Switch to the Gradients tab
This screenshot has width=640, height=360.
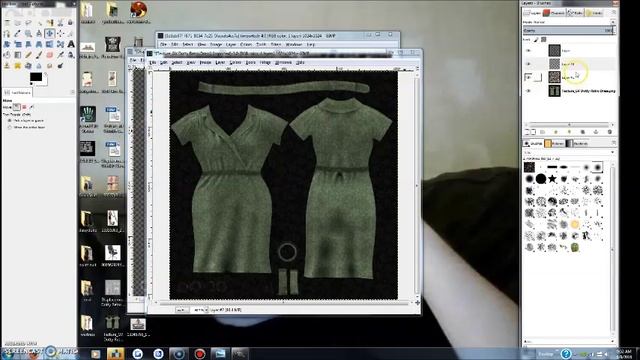(x=577, y=143)
